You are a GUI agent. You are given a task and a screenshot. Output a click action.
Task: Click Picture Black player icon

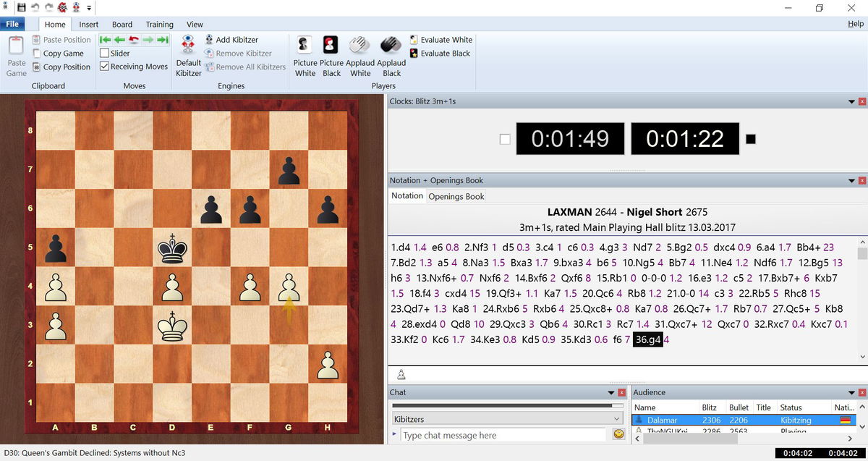pos(331,45)
